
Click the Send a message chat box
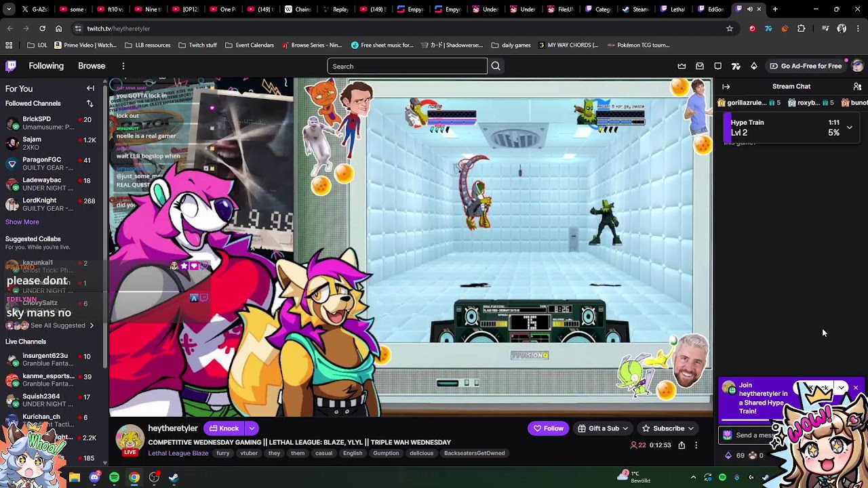pos(753,435)
